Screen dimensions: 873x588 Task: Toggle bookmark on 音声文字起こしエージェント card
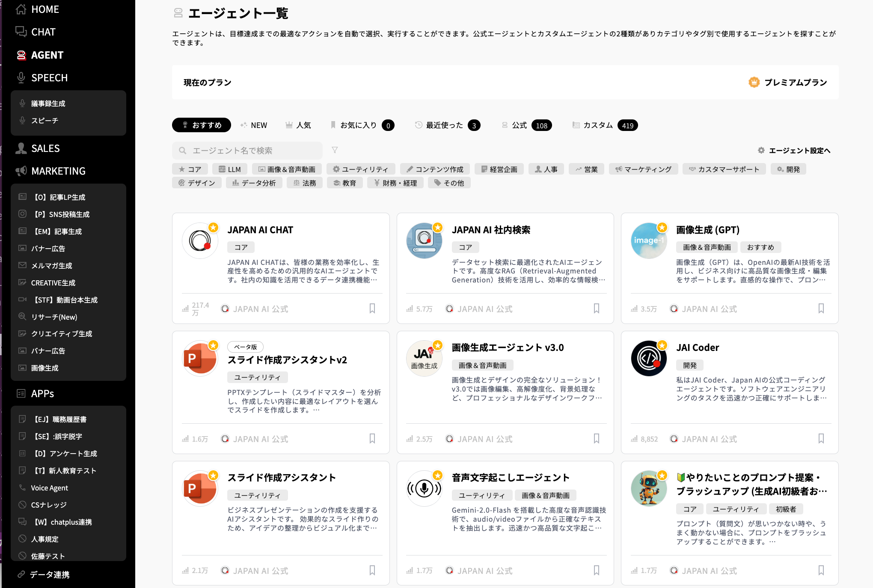tap(596, 570)
